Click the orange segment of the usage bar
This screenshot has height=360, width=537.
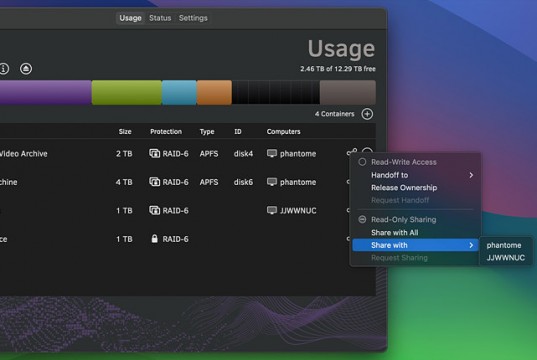tap(214, 92)
